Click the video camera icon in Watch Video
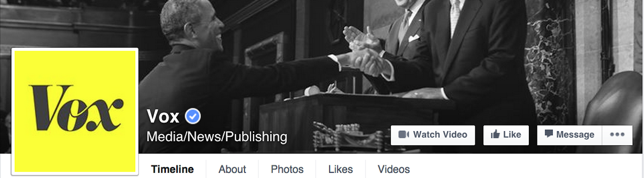This screenshot has width=644, height=178. pos(404,134)
